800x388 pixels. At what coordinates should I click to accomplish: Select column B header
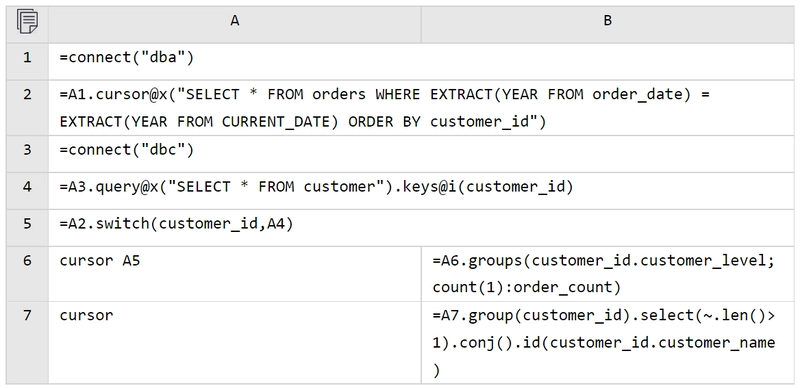tap(607, 21)
